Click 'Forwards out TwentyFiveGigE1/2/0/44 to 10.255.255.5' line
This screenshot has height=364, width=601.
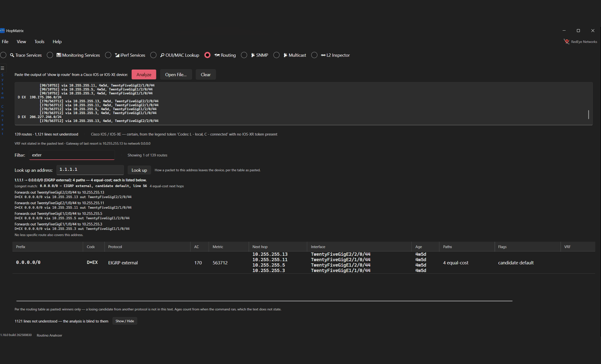click(58, 214)
